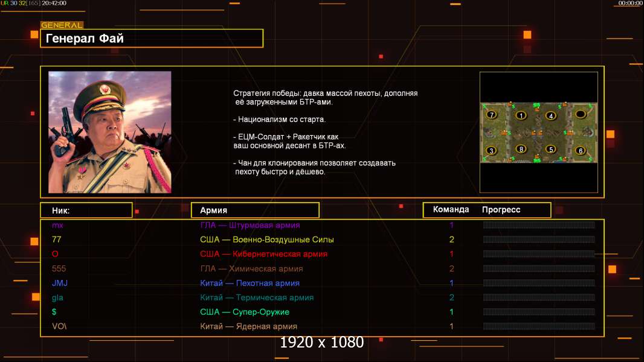The width and height of the screenshot is (644, 362).
Task: Click the Прогресс column heading
Action: click(x=501, y=210)
